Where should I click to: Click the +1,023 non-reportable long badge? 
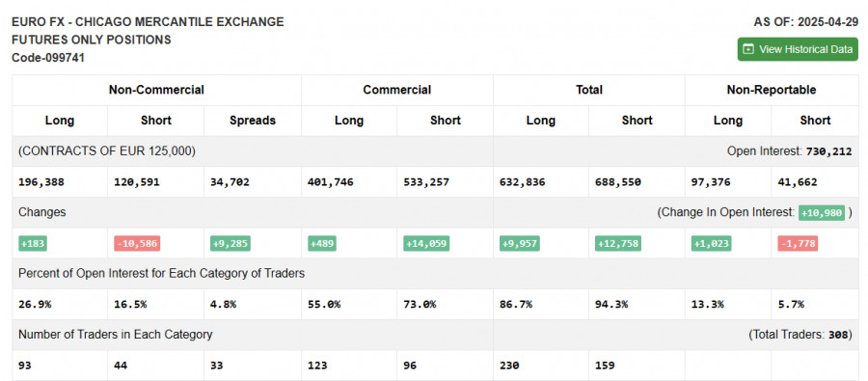tap(711, 244)
